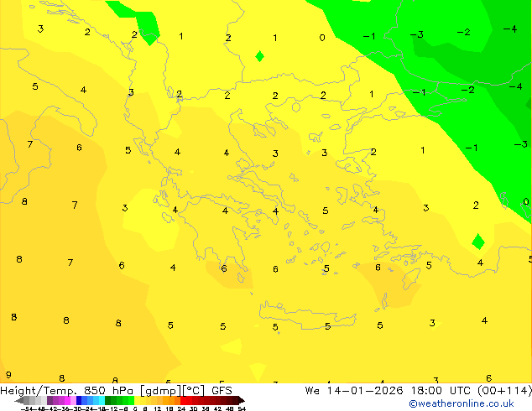Image resolution: width=532 pixels, height=411 pixels.
Task: Pick the bright red swatch in the legend
Action: (x=183, y=400)
